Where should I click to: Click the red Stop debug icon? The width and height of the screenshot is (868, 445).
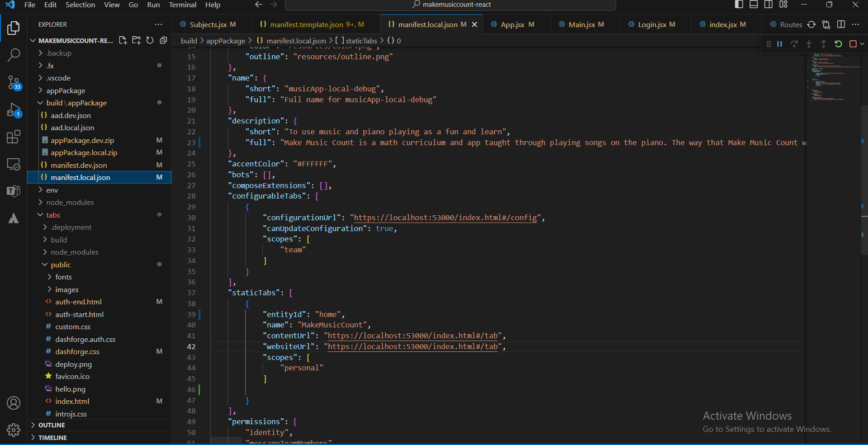(853, 44)
